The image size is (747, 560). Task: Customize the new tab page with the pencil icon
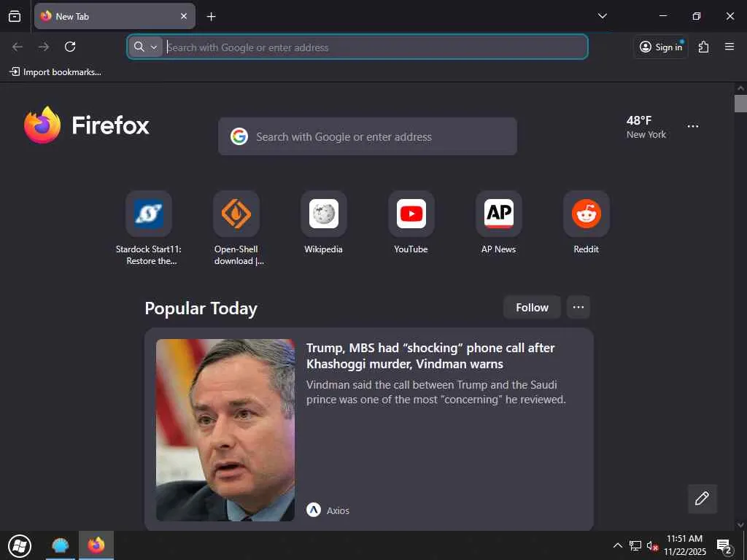703,499
